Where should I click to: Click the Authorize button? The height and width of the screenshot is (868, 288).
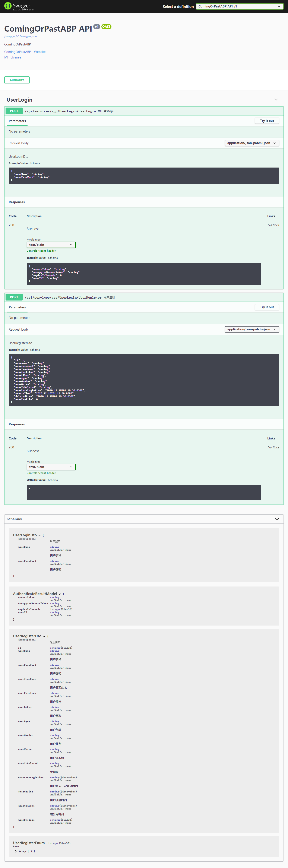click(17, 80)
